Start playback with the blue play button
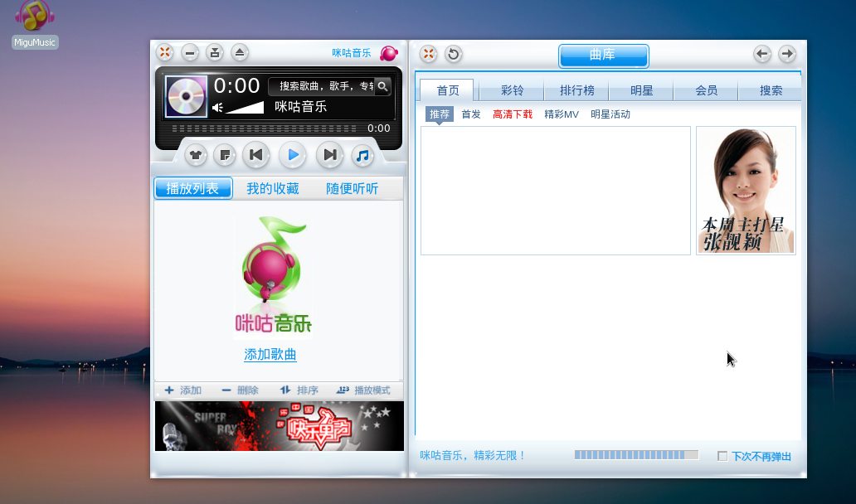 pyautogui.click(x=293, y=155)
